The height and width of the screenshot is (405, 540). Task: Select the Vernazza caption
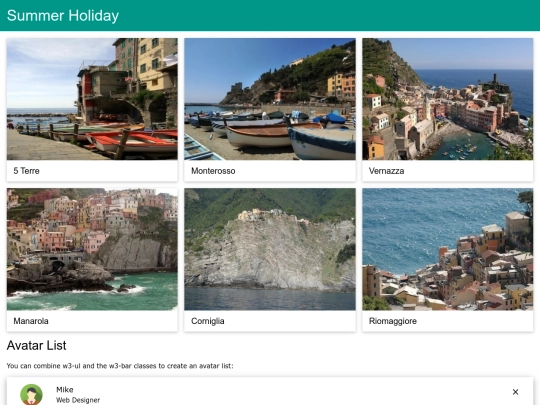pyautogui.click(x=386, y=171)
